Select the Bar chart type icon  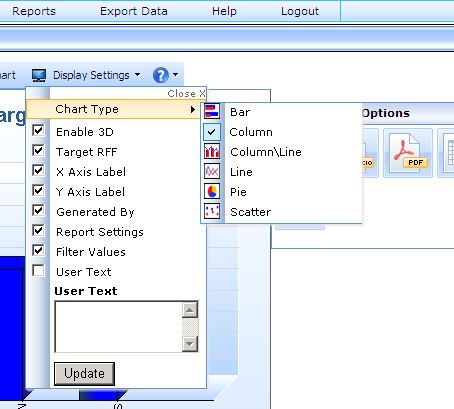point(212,111)
